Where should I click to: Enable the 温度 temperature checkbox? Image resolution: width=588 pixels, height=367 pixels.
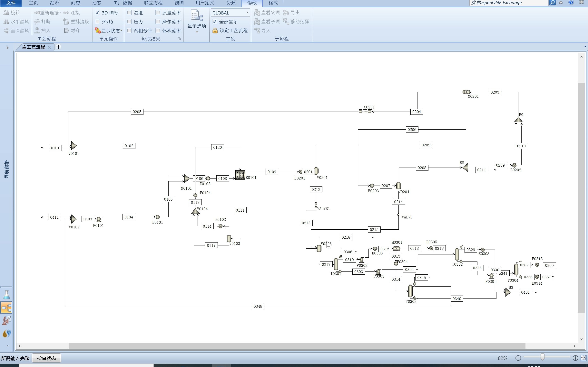[129, 13]
